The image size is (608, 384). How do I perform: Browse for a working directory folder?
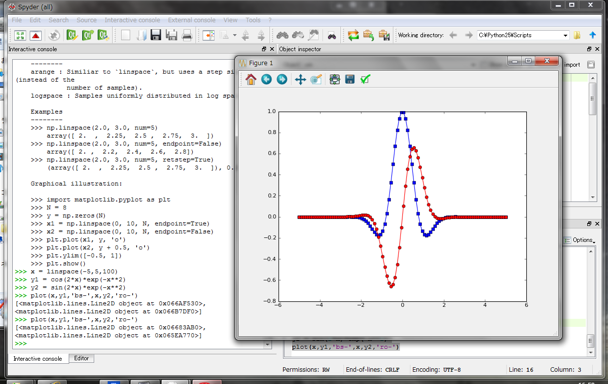pos(577,35)
